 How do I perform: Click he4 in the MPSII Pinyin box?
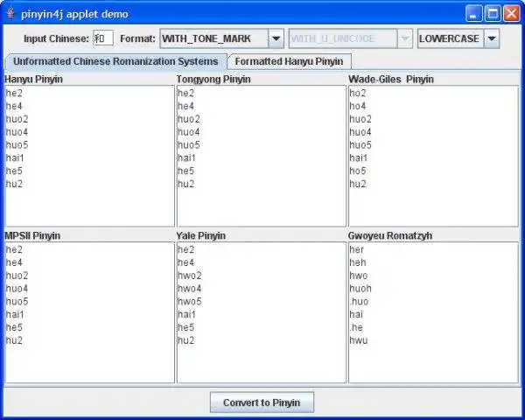point(14,262)
